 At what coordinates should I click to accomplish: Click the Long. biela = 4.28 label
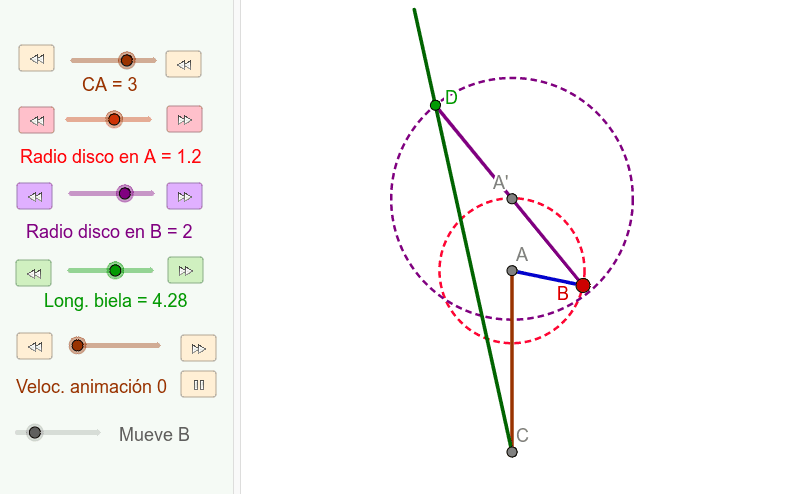(116, 301)
